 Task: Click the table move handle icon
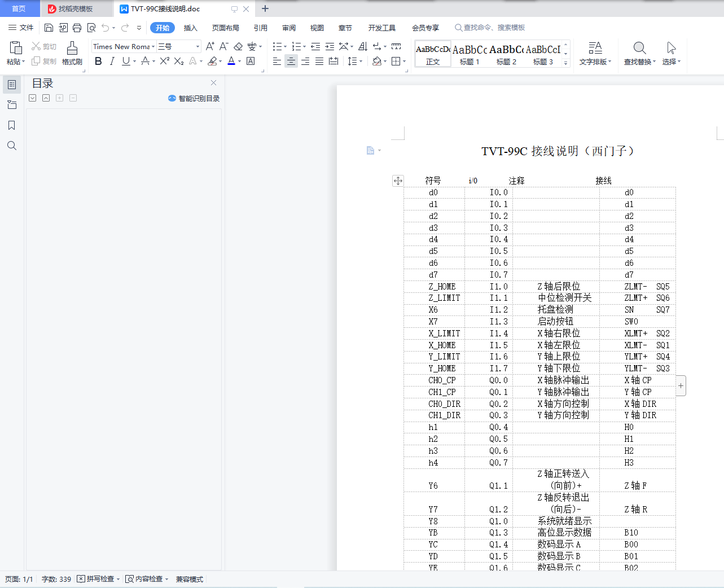click(398, 181)
